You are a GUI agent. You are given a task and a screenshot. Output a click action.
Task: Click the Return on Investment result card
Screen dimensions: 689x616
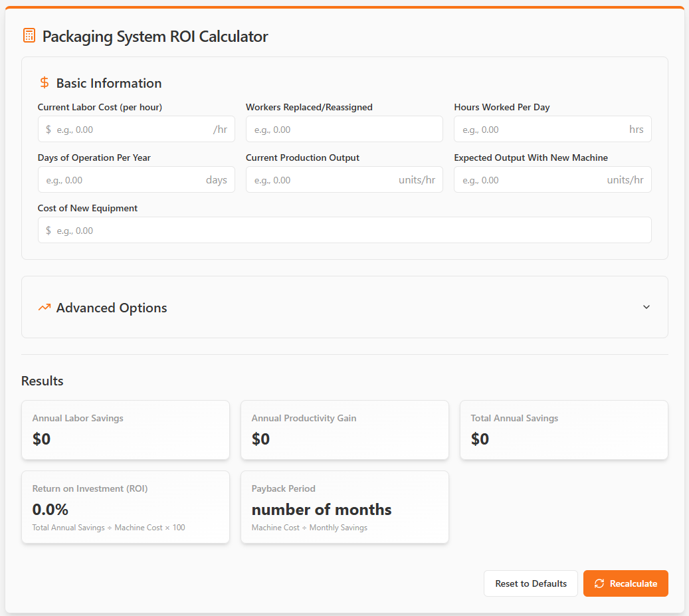126,507
